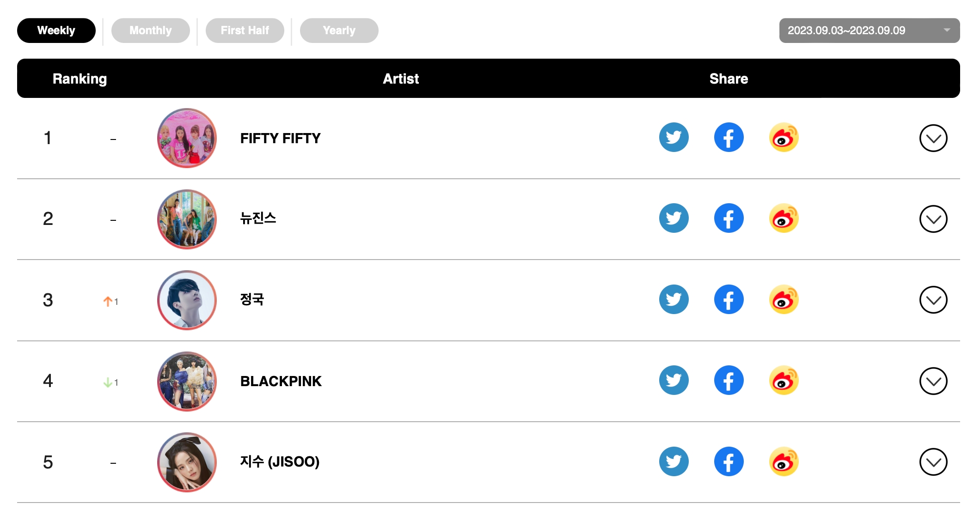Image resolution: width=980 pixels, height=509 pixels.
Task: Expand 지수 (JISOO) row details
Action: [933, 462]
